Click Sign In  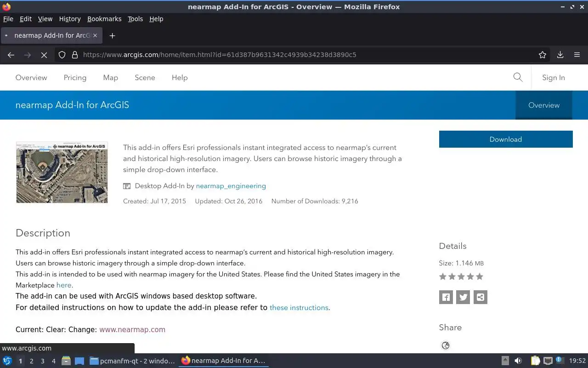554,77
